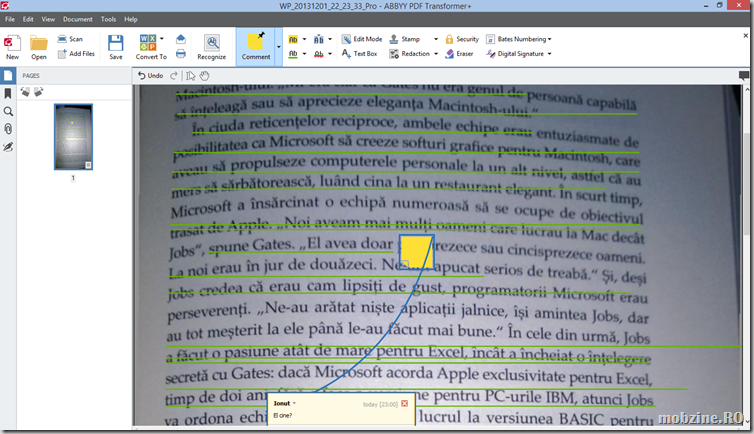This screenshot has height=434, width=754.
Task: Open the Help menu
Action: 131,19
